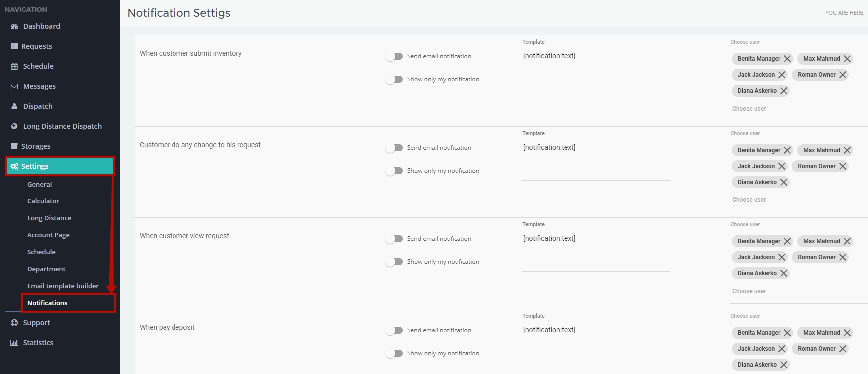This screenshot has height=374, width=868.
Task: Remove Benita Manager from pay deposit users
Action: (787, 333)
